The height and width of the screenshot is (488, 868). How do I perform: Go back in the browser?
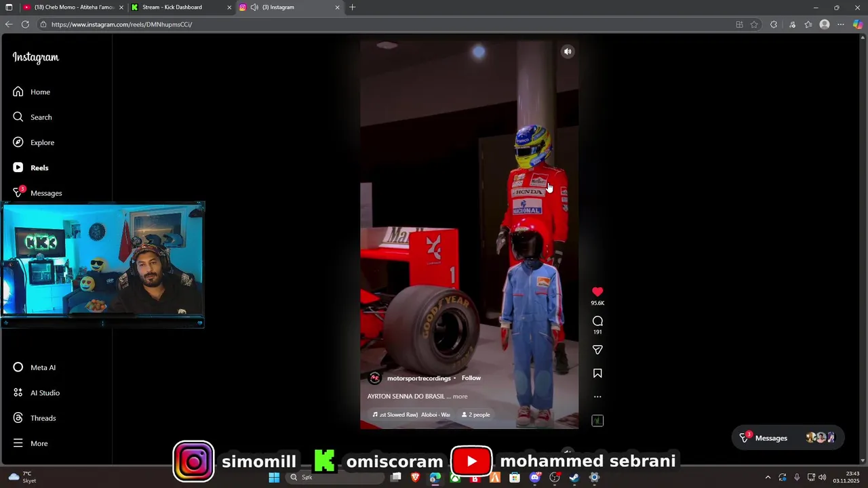[x=9, y=24]
